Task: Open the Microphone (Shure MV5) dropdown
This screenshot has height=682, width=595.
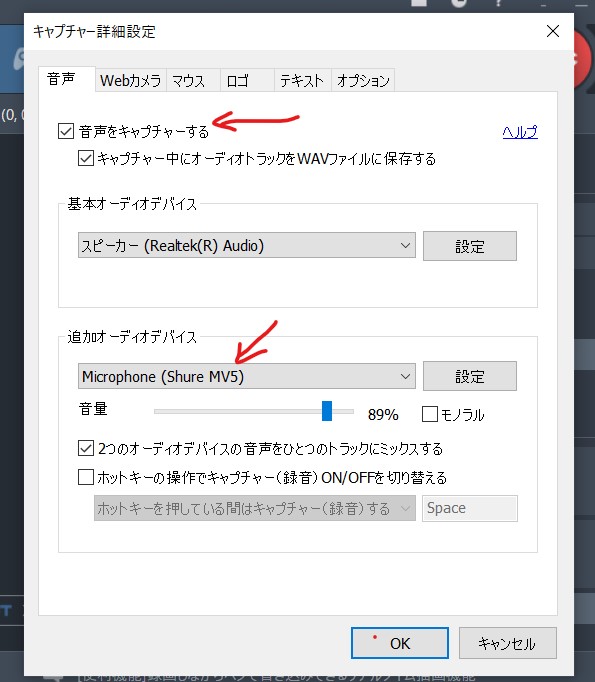Action: click(247, 376)
